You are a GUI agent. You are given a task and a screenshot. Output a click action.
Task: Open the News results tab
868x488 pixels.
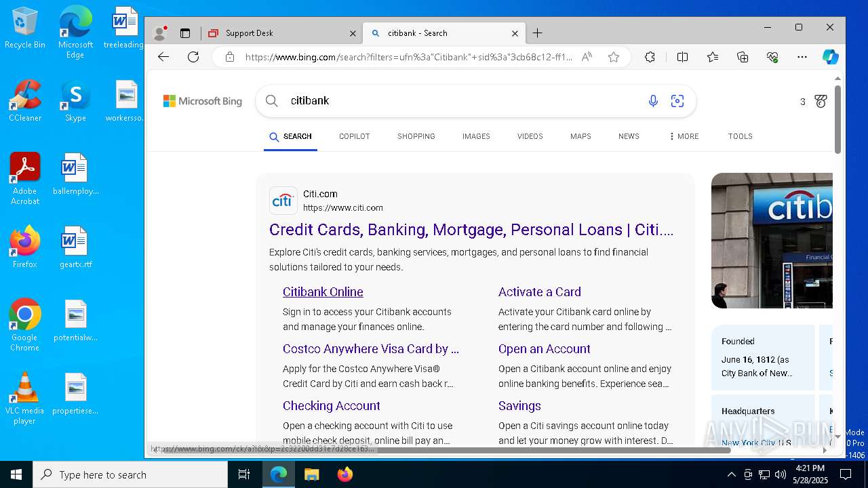pyautogui.click(x=629, y=136)
